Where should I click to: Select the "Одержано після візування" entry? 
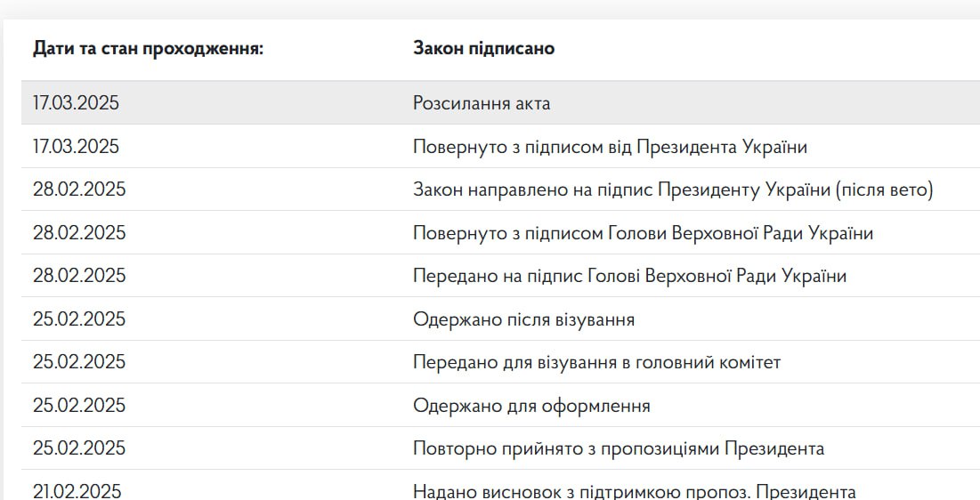[x=523, y=319]
